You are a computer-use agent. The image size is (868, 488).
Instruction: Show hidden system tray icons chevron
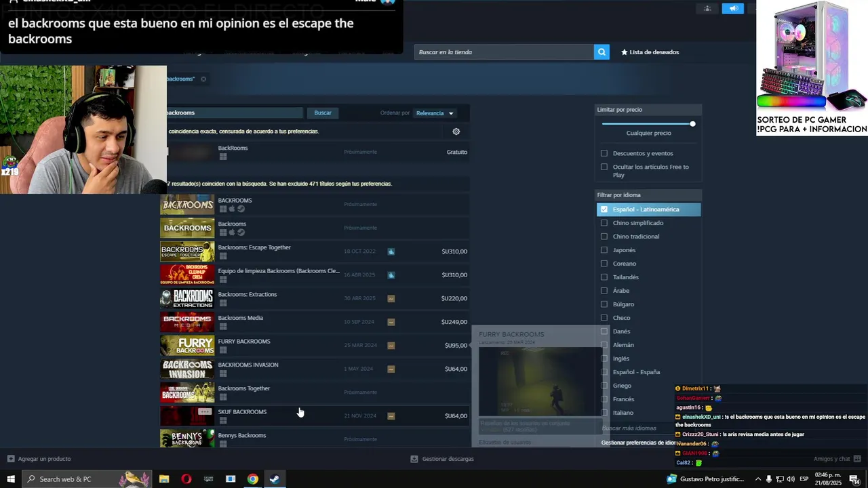click(758, 479)
